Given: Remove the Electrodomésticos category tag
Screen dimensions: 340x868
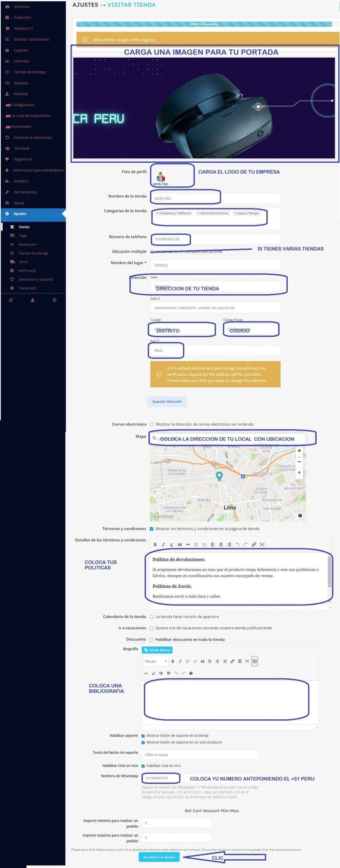Looking at the screenshot, I should 199,213.
